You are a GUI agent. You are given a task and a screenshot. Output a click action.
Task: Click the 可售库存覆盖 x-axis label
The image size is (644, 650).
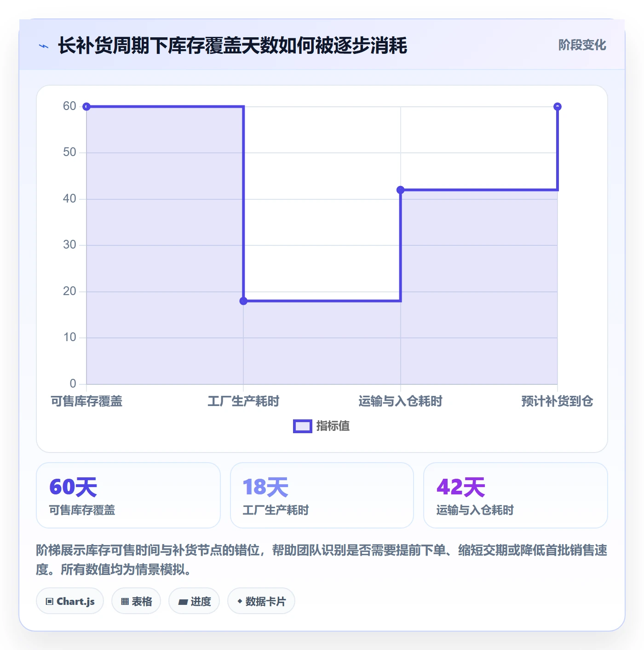pos(86,401)
